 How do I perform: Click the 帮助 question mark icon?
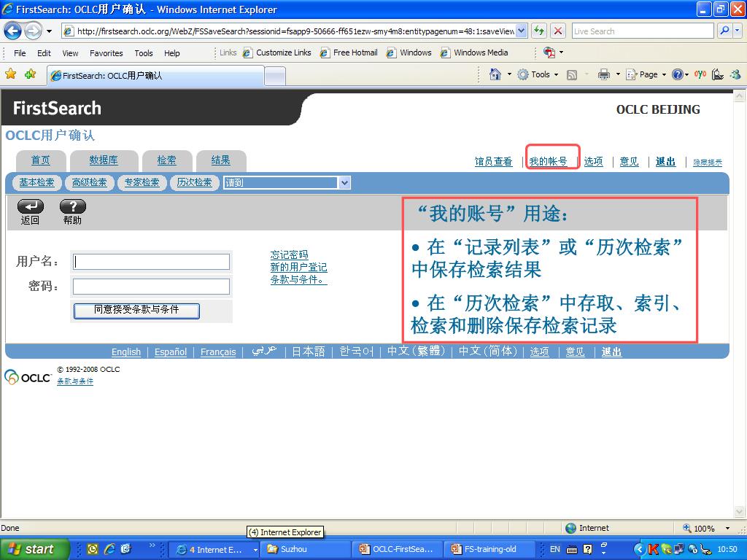point(72,206)
